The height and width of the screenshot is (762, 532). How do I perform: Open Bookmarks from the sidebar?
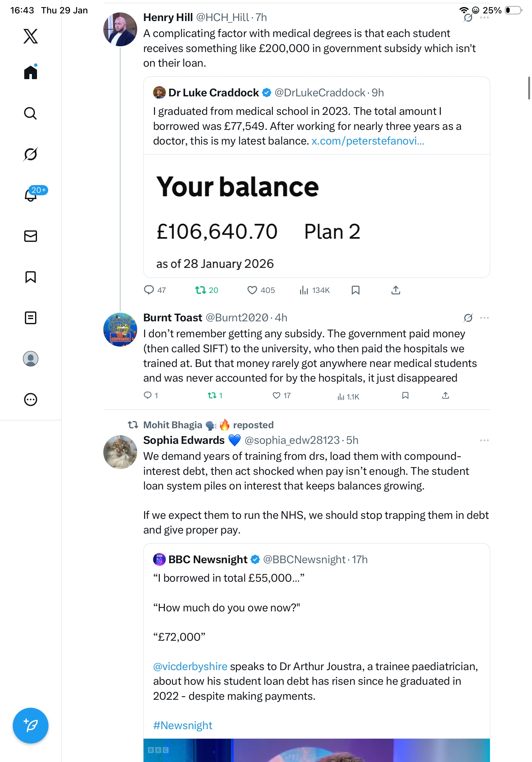(x=31, y=277)
